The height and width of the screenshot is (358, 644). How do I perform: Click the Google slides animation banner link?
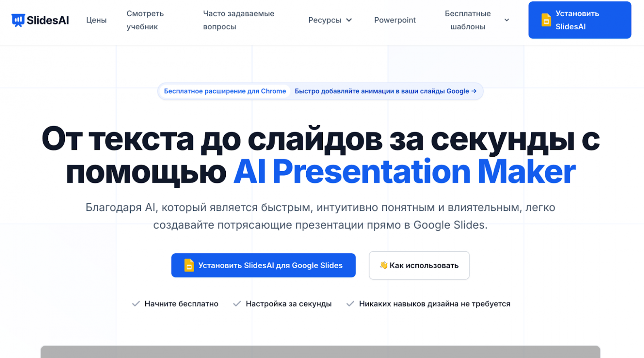[x=384, y=91]
